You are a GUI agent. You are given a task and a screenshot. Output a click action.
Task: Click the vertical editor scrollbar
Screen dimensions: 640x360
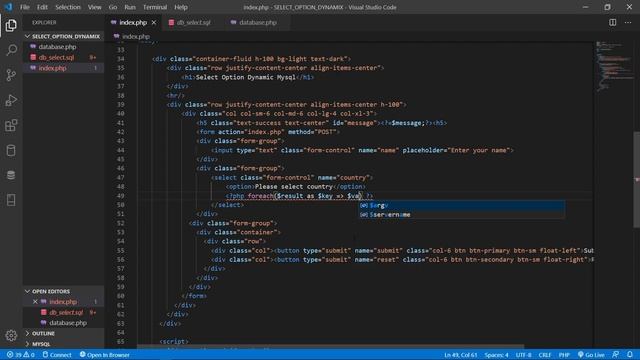pos(637,180)
